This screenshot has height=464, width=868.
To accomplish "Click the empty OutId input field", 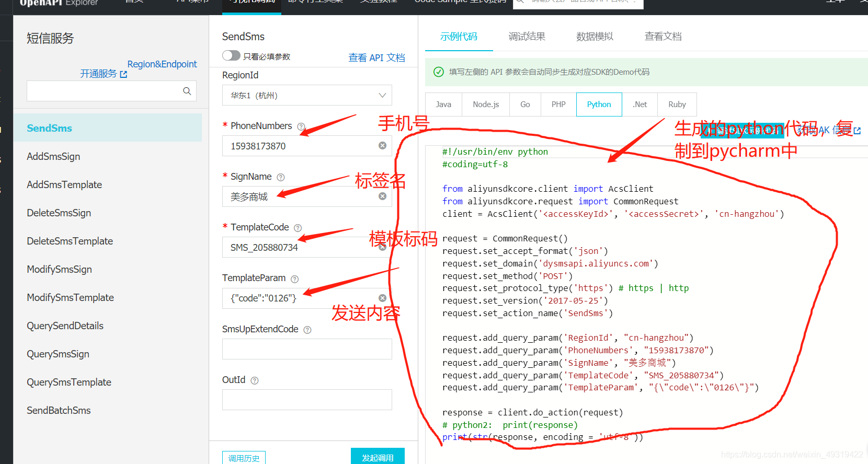I will click(307, 400).
